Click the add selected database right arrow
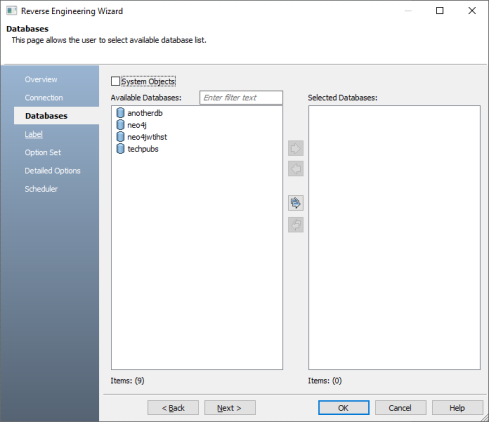This screenshot has height=422, width=489. click(x=296, y=148)
